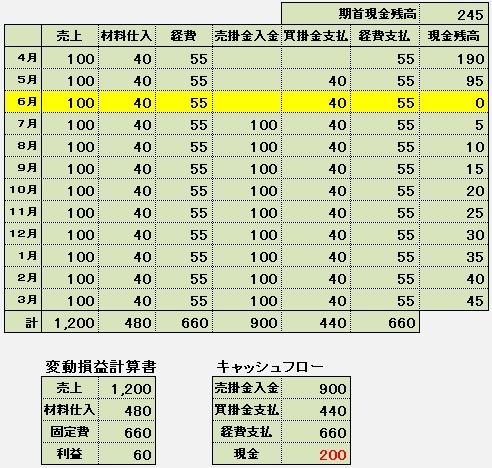Select 11月 cash balance 25

pos(454,212)
